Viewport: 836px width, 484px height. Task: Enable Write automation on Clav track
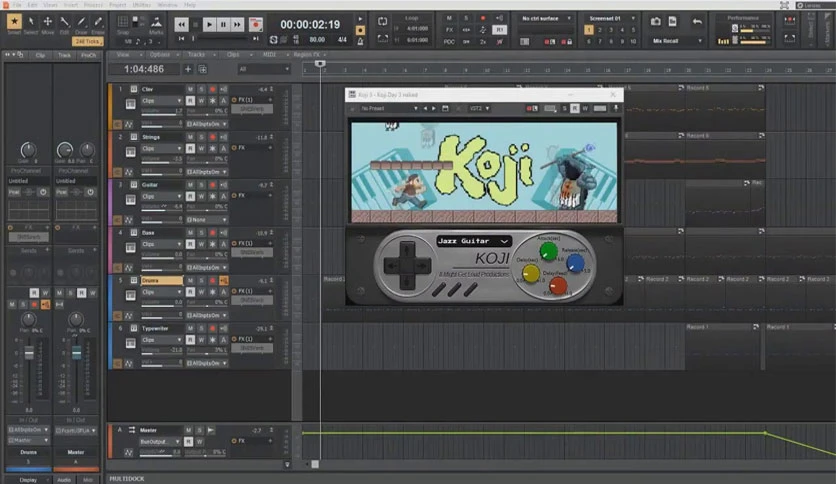click(x=201, y=100)
